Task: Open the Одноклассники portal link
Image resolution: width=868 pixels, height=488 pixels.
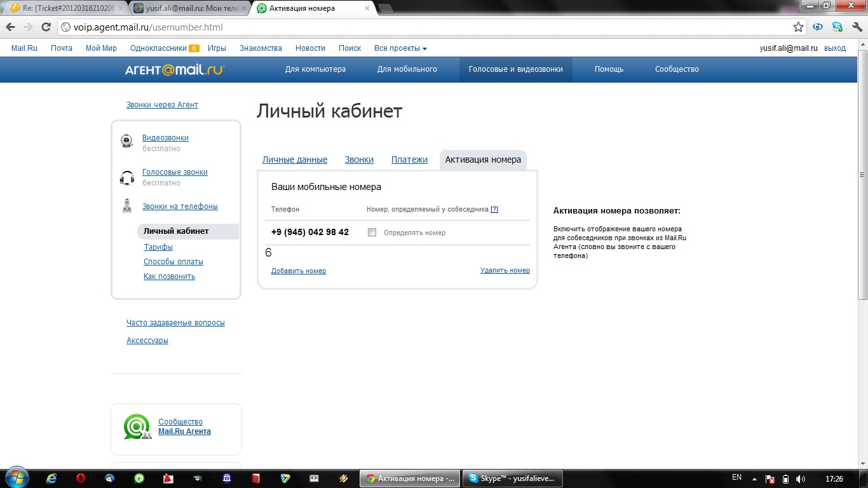Action: (x=159, y=48)
